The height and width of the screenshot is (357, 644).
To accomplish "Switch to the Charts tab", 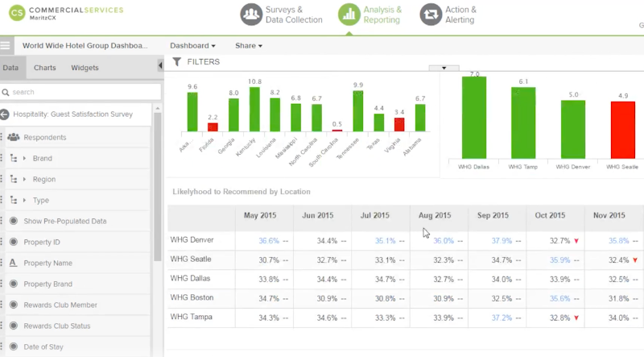I will tap(44, 68).
